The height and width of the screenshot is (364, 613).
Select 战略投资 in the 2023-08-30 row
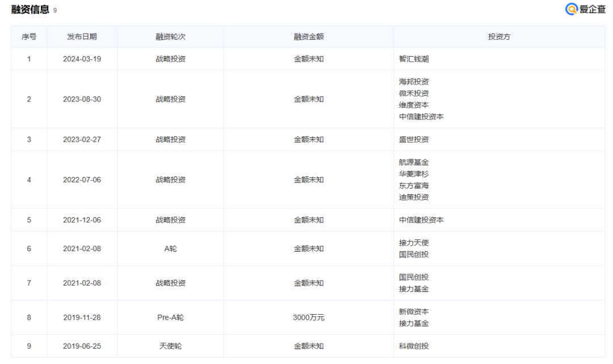coord(170,99)
